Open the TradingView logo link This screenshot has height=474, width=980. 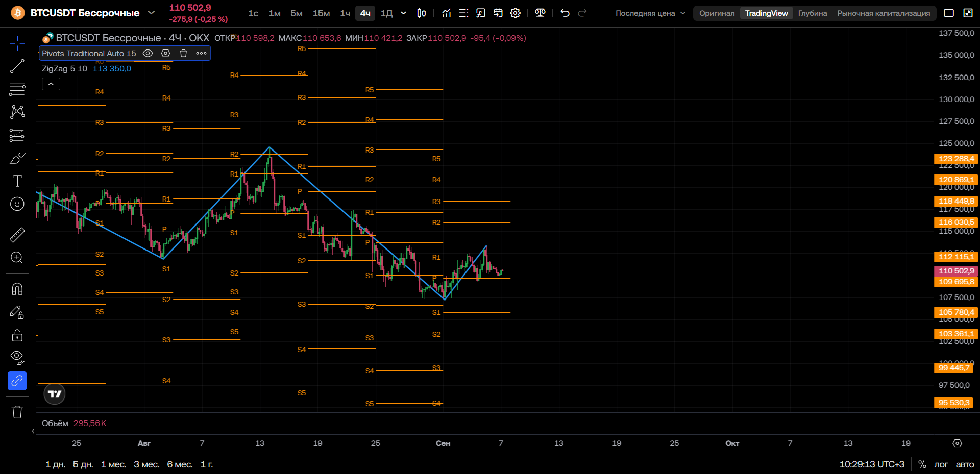pos(55,394)
